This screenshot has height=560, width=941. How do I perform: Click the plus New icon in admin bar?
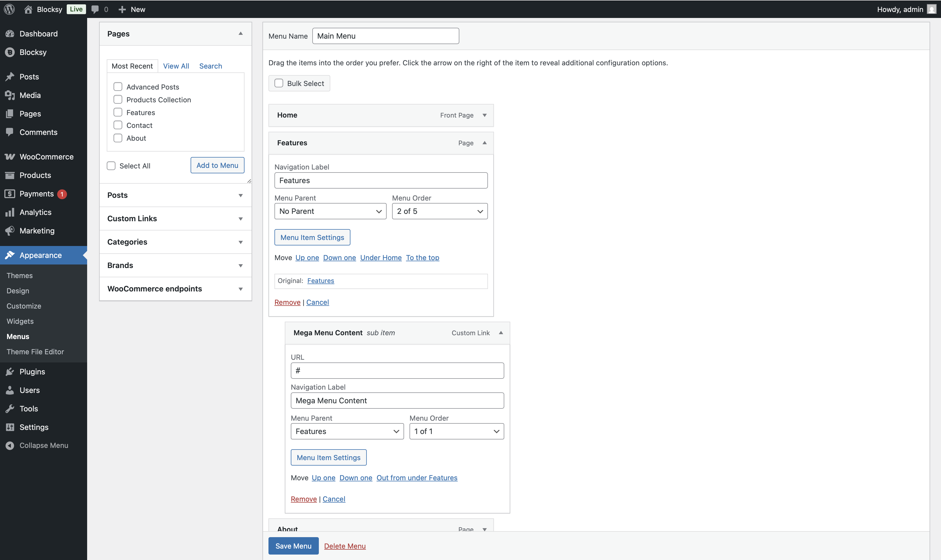tap(122, 10)
